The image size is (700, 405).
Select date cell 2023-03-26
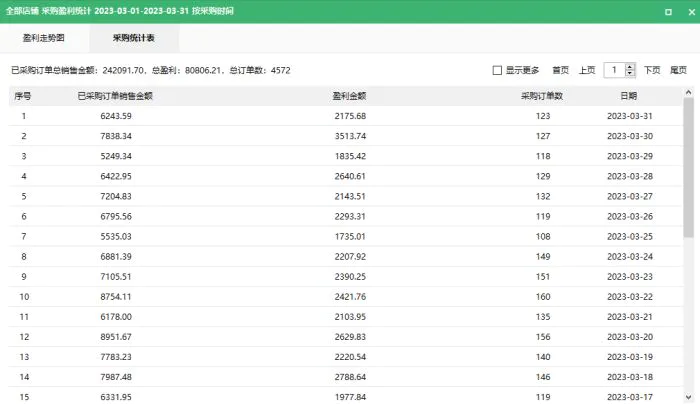630,217
